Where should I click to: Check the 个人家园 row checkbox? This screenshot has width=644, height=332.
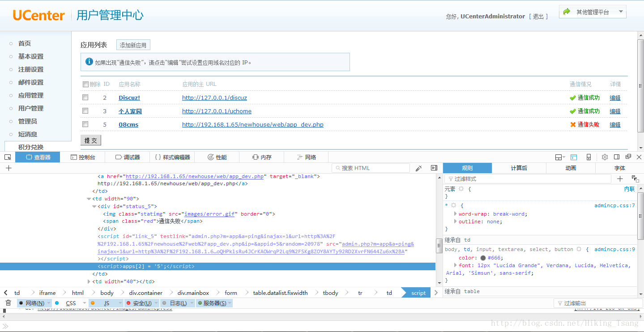pyautogui.click(x=85, y=111)
